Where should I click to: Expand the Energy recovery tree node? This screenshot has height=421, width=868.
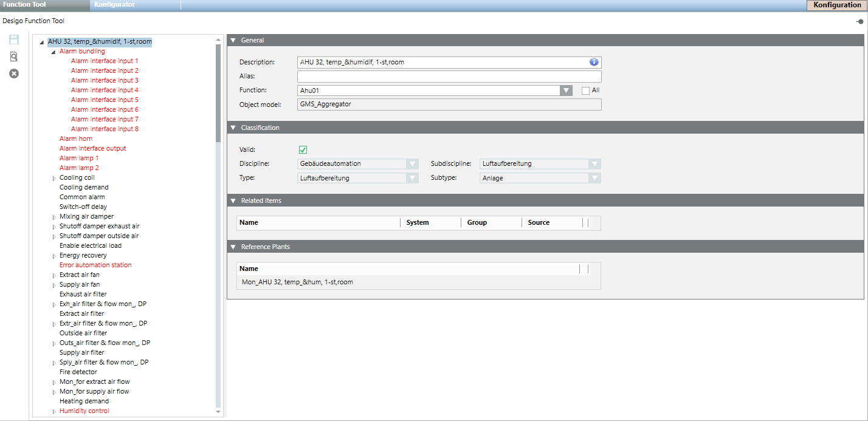54,256
